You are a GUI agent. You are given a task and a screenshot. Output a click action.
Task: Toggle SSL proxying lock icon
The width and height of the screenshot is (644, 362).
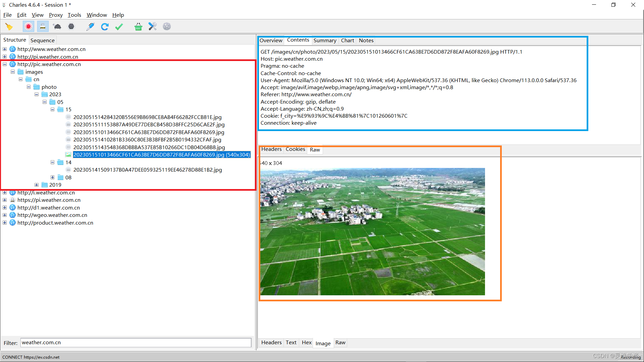coord(43,26)
